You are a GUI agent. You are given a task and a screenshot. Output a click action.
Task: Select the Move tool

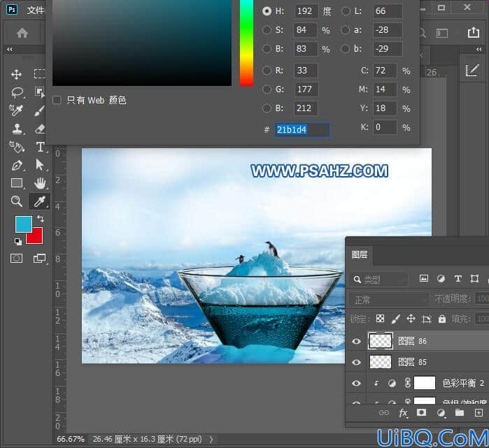17,75
